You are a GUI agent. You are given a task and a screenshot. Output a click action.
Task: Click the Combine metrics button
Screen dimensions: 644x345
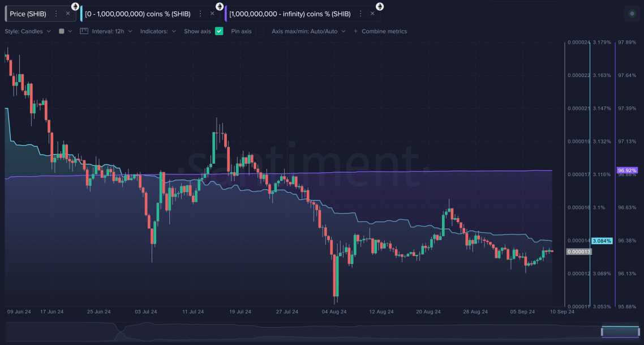[x=385, y=31]
